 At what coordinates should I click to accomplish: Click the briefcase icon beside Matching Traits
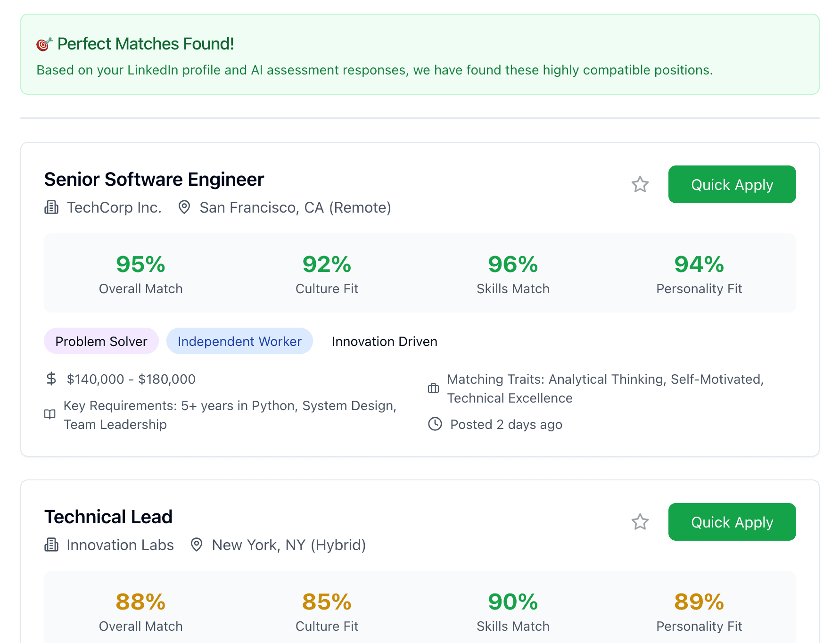[433, 388]
